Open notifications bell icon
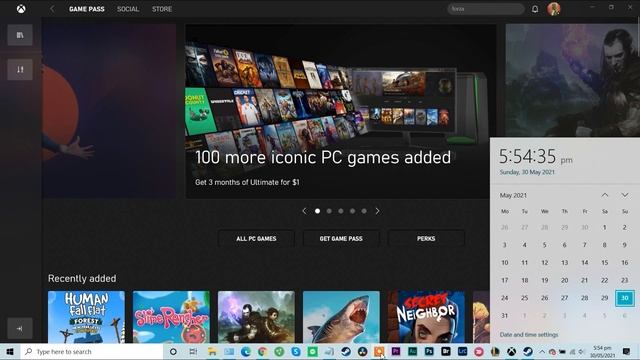 535,9
